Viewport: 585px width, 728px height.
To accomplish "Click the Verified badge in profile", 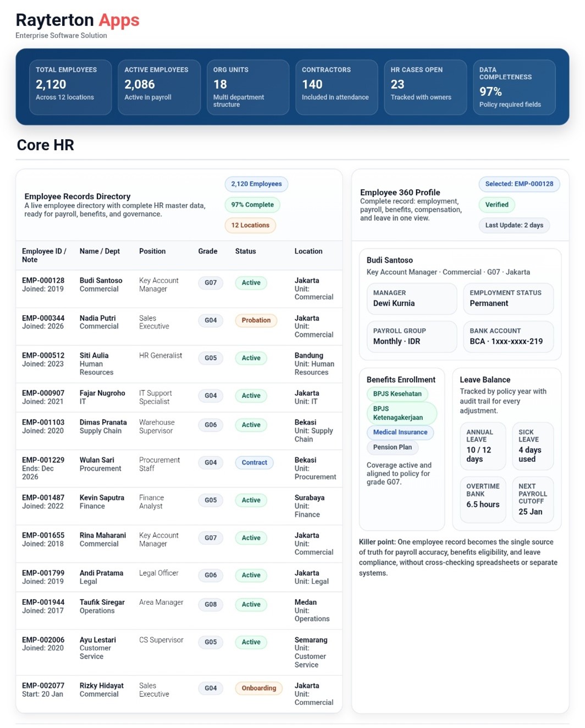I will 496,205.
